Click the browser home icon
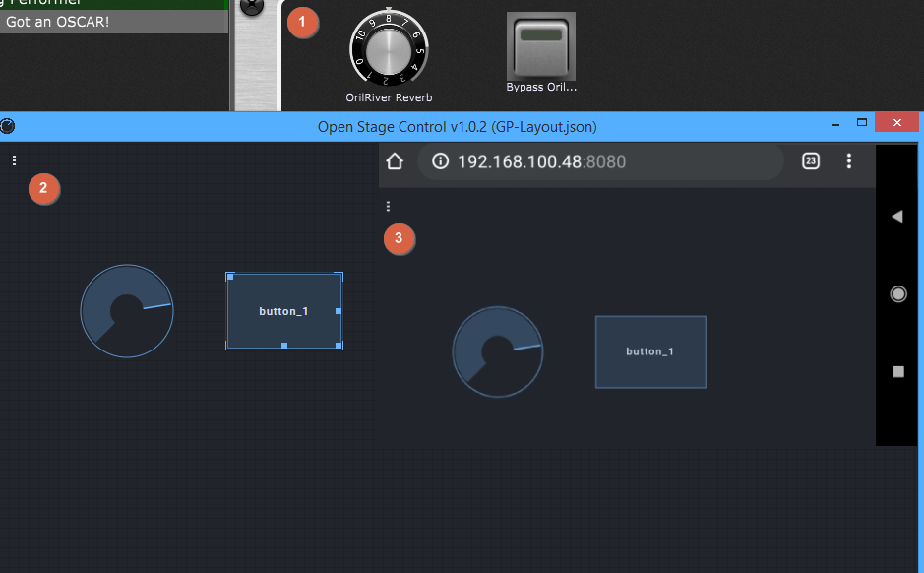924x573 pixels. point(395,160)
